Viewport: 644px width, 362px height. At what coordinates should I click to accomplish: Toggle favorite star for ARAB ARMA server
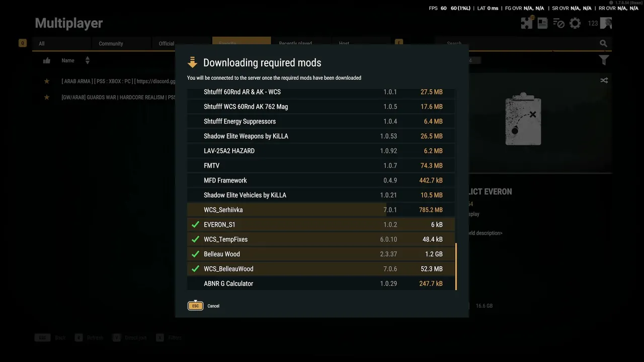pos(47,81)
